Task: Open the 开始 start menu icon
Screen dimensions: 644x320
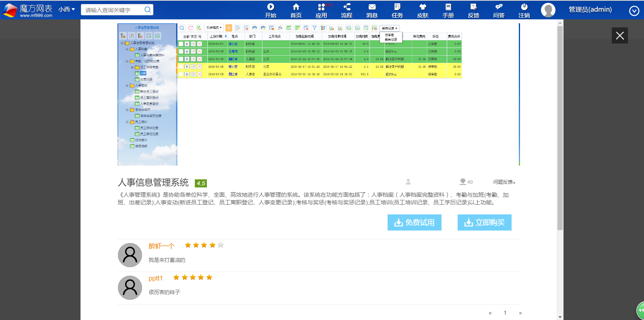Action: [x=270, y=10]
